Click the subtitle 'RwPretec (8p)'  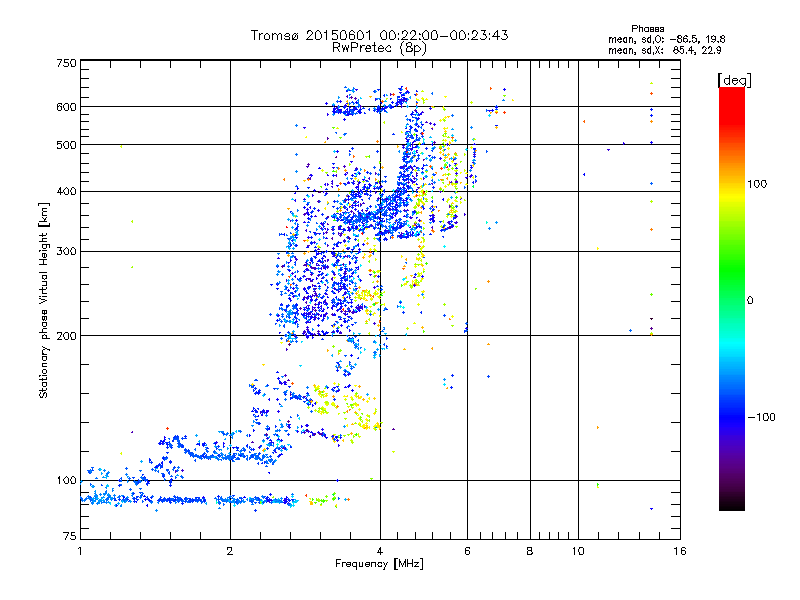379,48
